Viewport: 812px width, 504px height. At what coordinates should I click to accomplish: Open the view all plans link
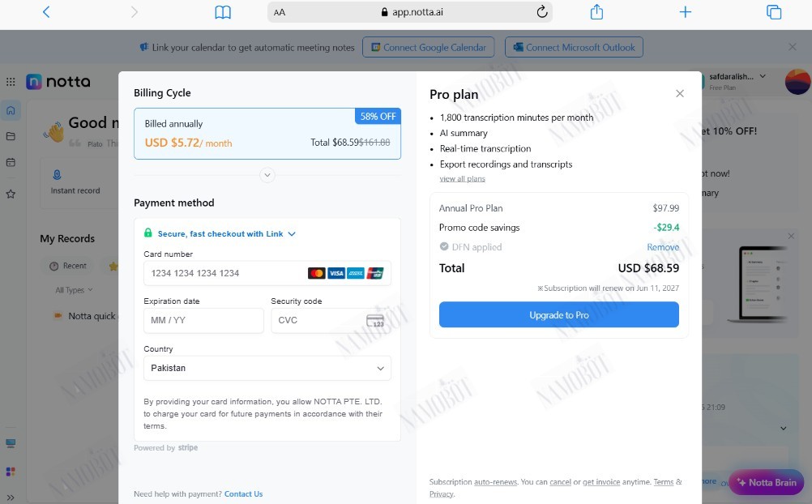(463, 179)
